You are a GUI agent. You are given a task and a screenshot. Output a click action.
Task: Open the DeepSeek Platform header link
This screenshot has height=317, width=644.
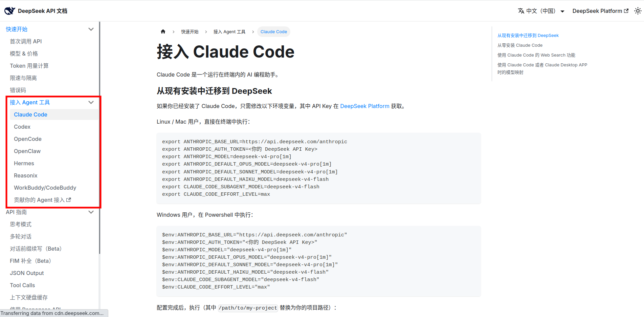(x=600, y=11)
